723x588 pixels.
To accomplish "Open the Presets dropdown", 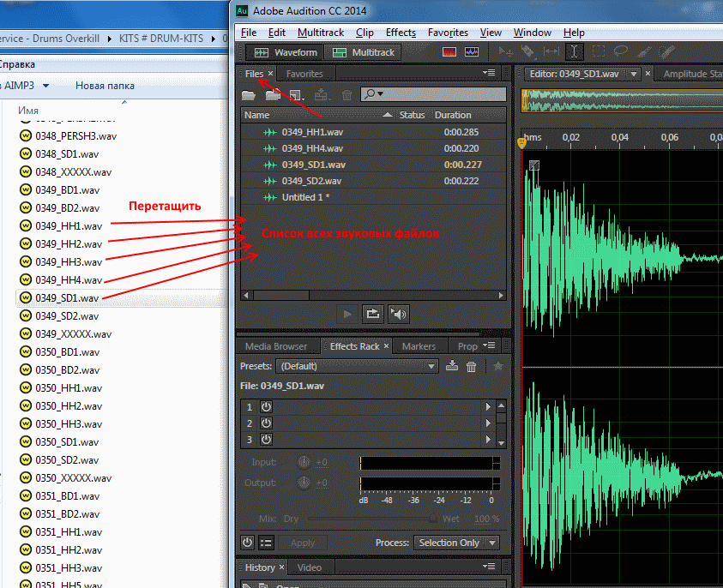I will 356,366.
